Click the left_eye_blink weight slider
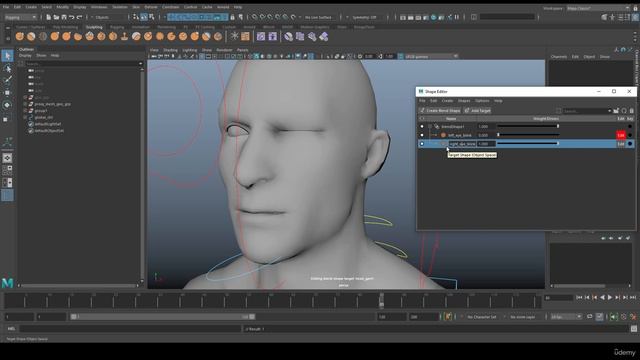Screen dimensions: 640x360 [528, 135]
